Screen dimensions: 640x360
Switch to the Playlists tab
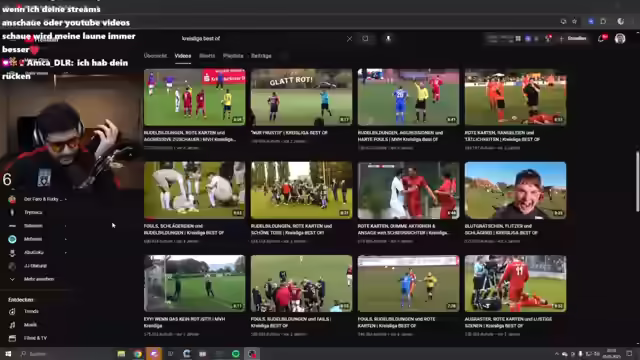click(233, 56)
